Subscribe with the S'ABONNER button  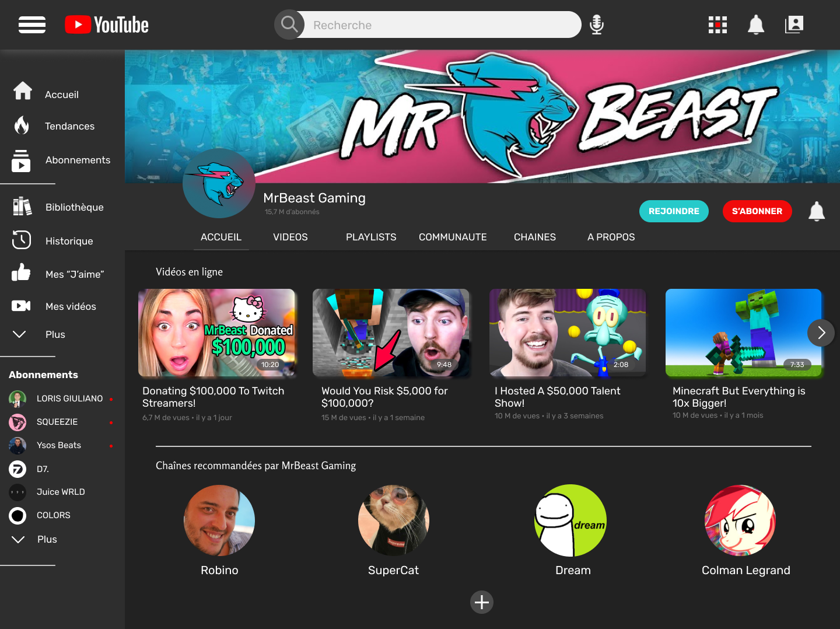click(757, 211)
